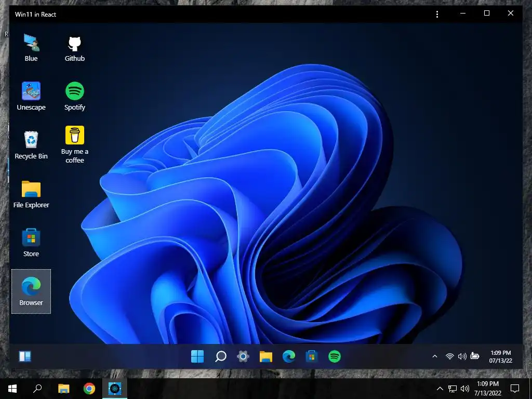Open Settings gear in Win11 taskbar

[243, 356]
